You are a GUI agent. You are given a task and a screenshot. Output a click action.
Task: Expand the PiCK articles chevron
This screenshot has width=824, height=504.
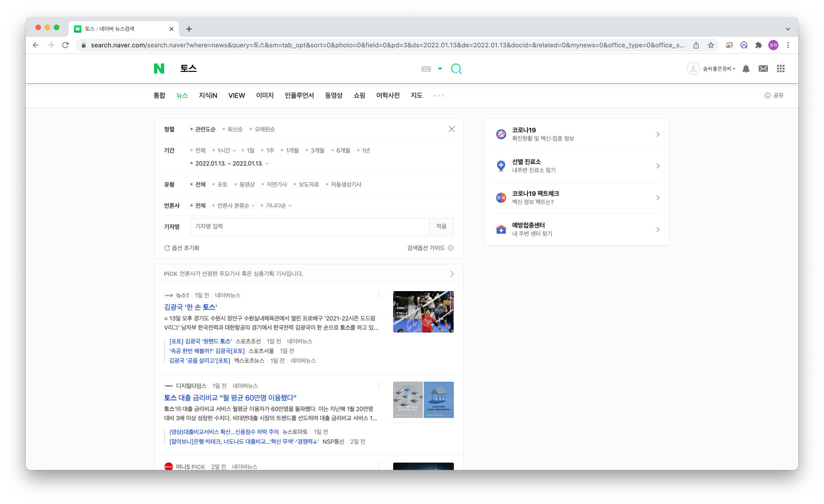(452, 274)
